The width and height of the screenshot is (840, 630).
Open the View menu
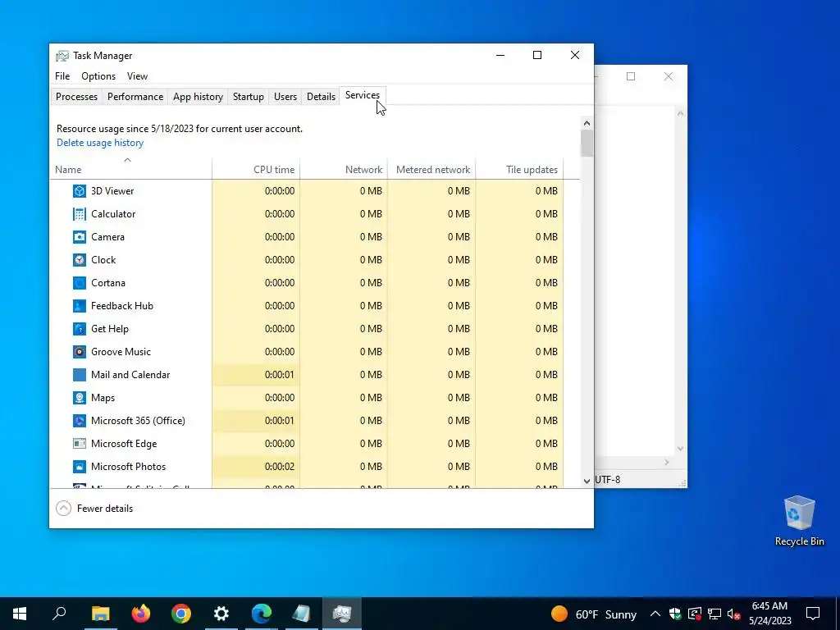pos(137,76)
